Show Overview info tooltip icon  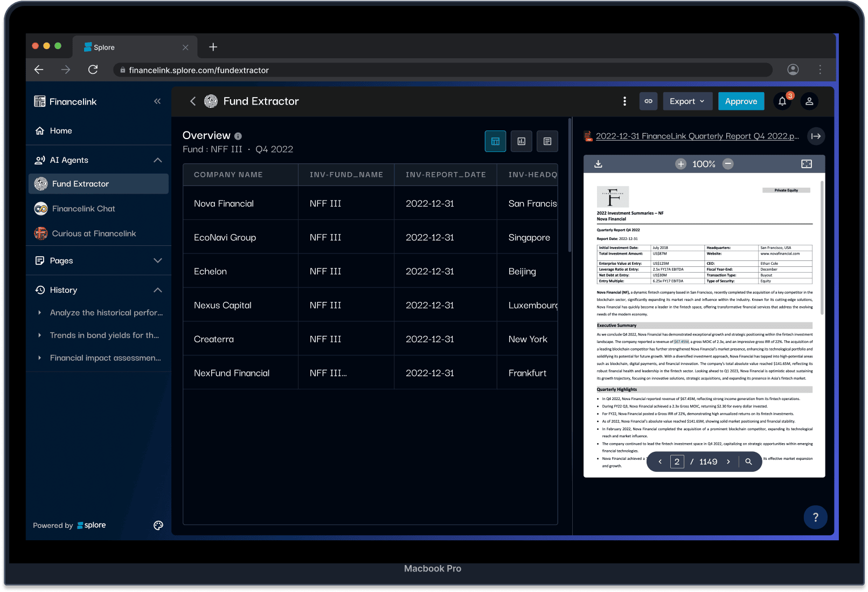coord(238,136)
